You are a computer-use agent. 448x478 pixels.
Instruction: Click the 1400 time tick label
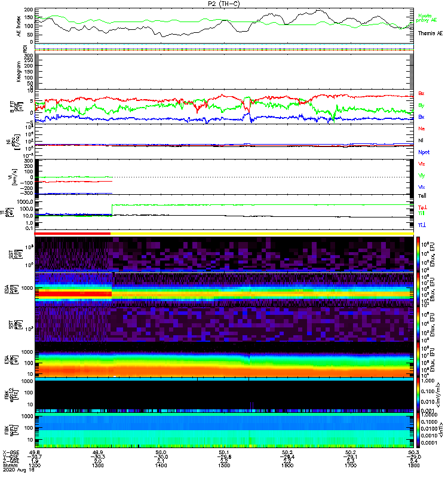161,465
